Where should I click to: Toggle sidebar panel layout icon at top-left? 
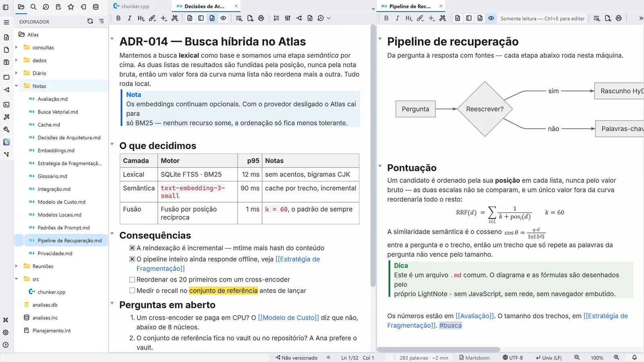(6, 7)
